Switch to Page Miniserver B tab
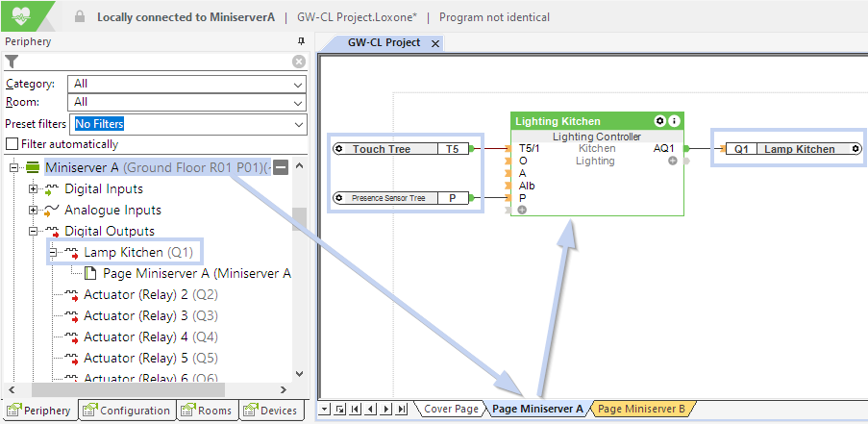Viewport: 868px width, 424px height. pos(641,410)
